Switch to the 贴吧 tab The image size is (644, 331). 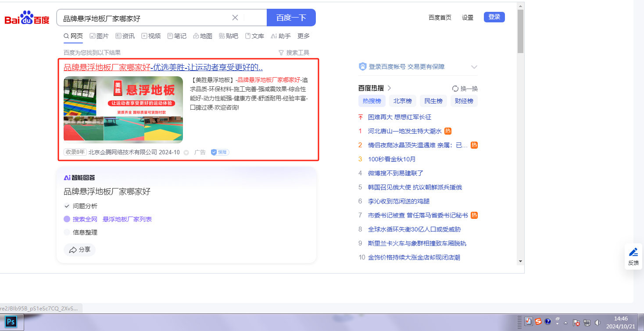(229, 36)
